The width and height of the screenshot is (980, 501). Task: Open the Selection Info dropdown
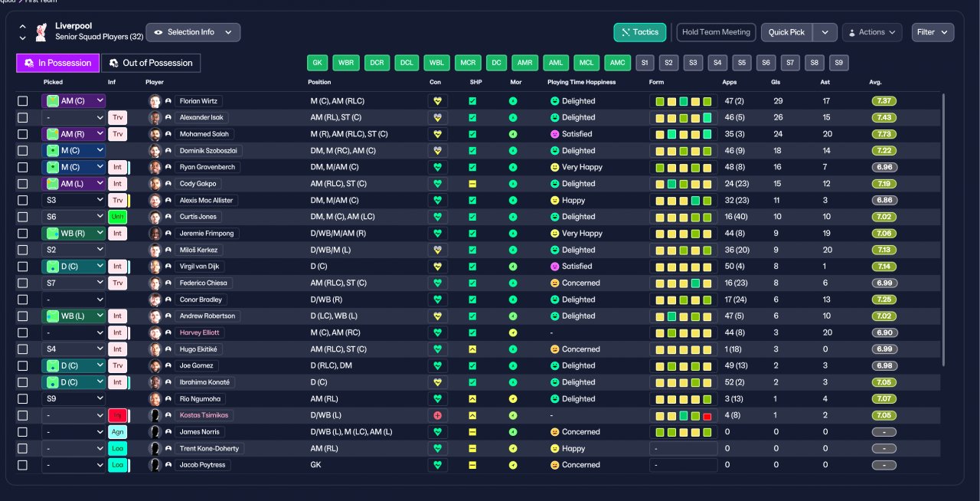[x=193, y=32]
